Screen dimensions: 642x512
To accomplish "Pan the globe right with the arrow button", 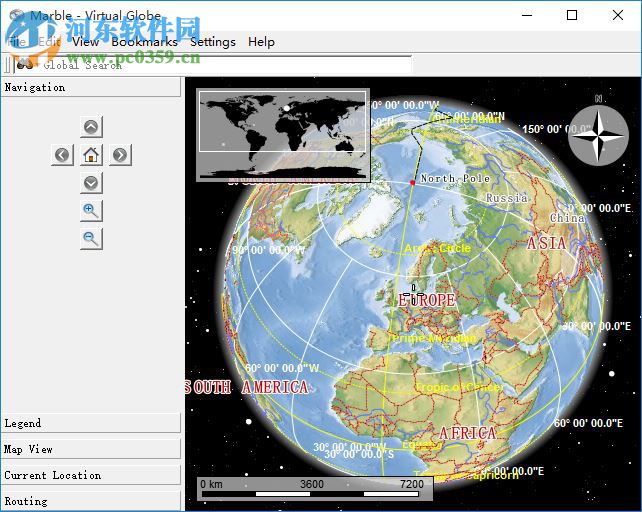I will pyautogui.click(x=120, y=155).
